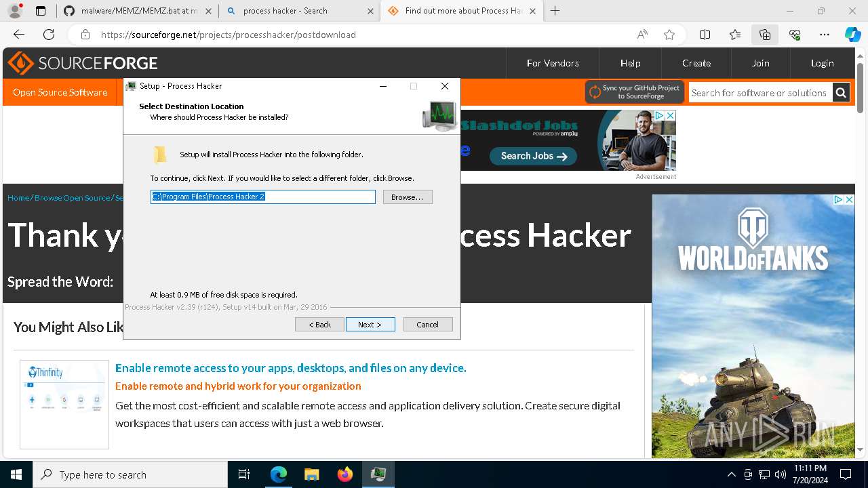Click the Edge profile avatar icon

coord(15,11)
